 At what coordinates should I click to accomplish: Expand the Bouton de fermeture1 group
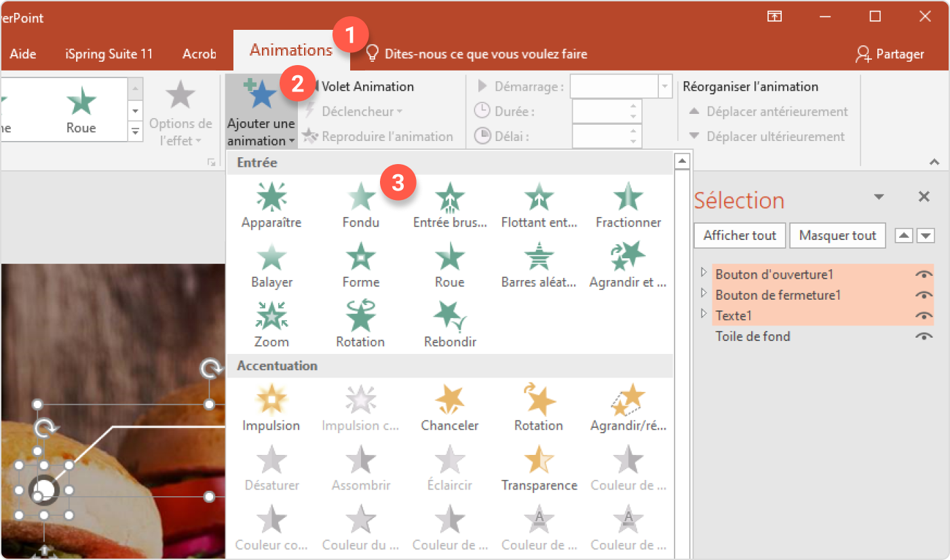coord(704,294)
